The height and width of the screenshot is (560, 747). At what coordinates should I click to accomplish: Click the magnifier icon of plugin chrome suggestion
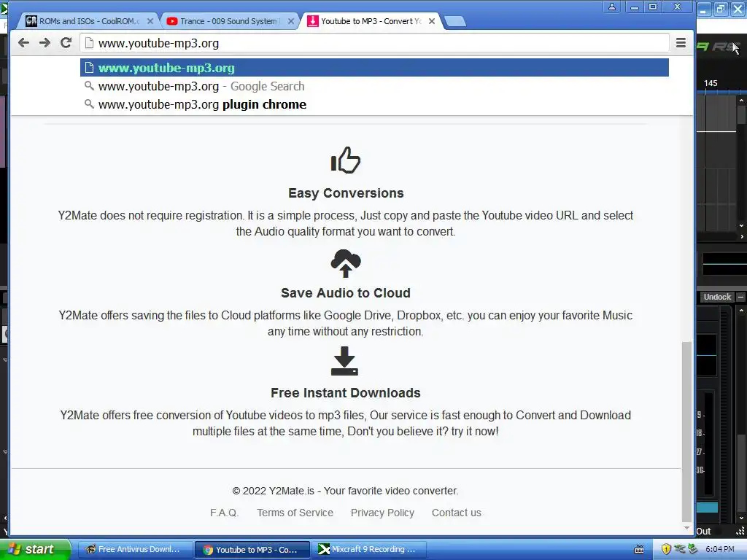[89, 104]
